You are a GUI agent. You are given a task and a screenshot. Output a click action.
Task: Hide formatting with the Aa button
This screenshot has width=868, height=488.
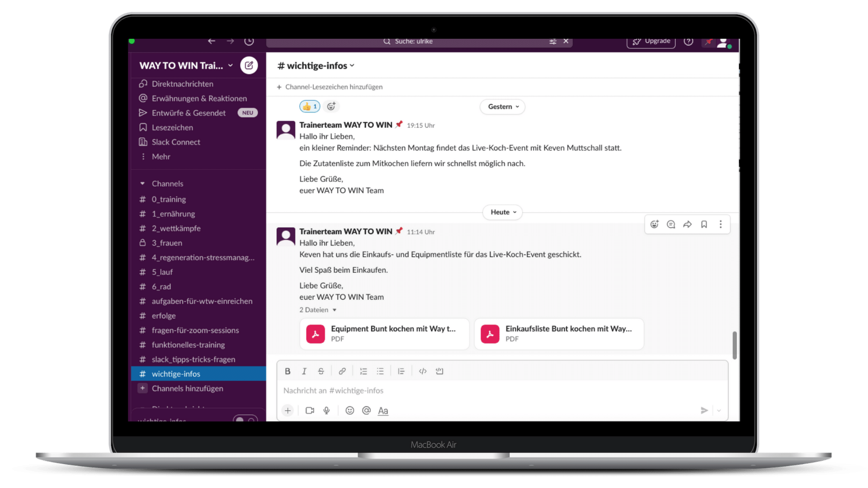coord(383,411)
